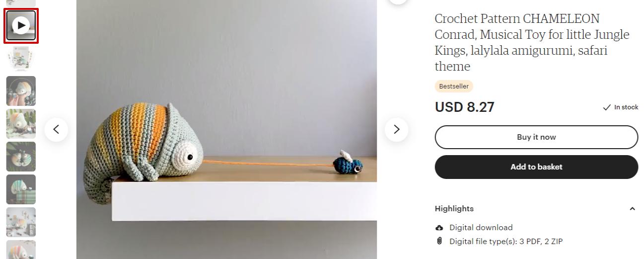Open the thumbnail with chameleon among green leaves
Screen dimensions: 644x259
21,124
